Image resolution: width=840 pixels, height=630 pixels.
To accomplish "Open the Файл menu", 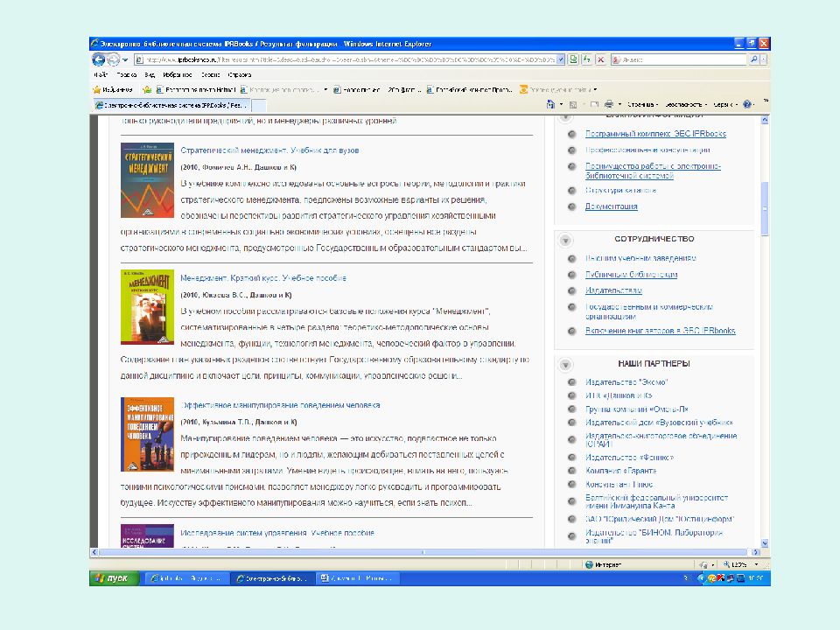I will click(100, 75).
